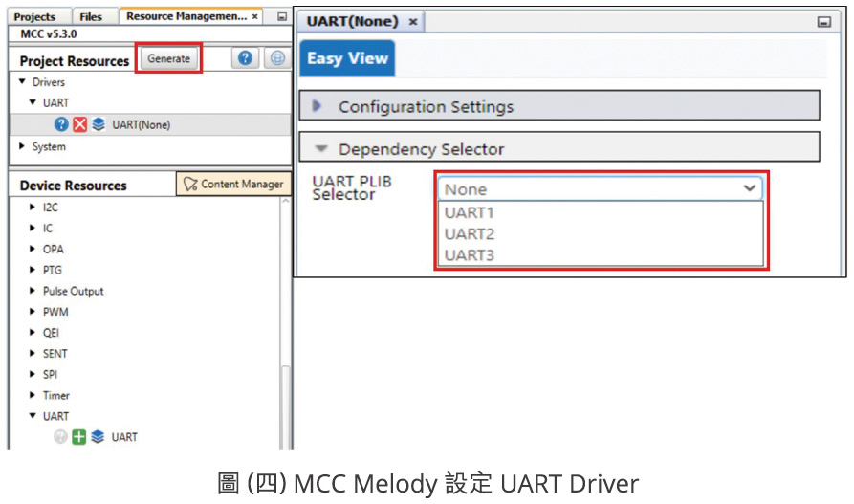Select UART3 in the PLIB list
The width and height of the screenshot is (854, 504).
(469, 255)
